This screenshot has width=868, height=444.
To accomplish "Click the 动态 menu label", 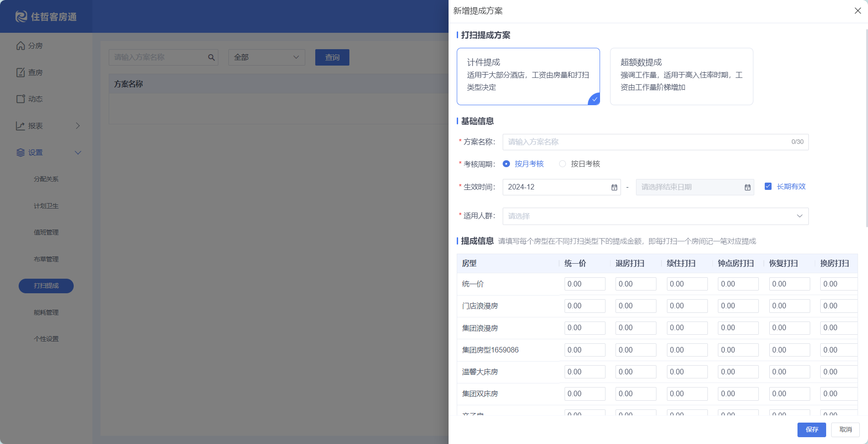I will [x=35, y=99].
